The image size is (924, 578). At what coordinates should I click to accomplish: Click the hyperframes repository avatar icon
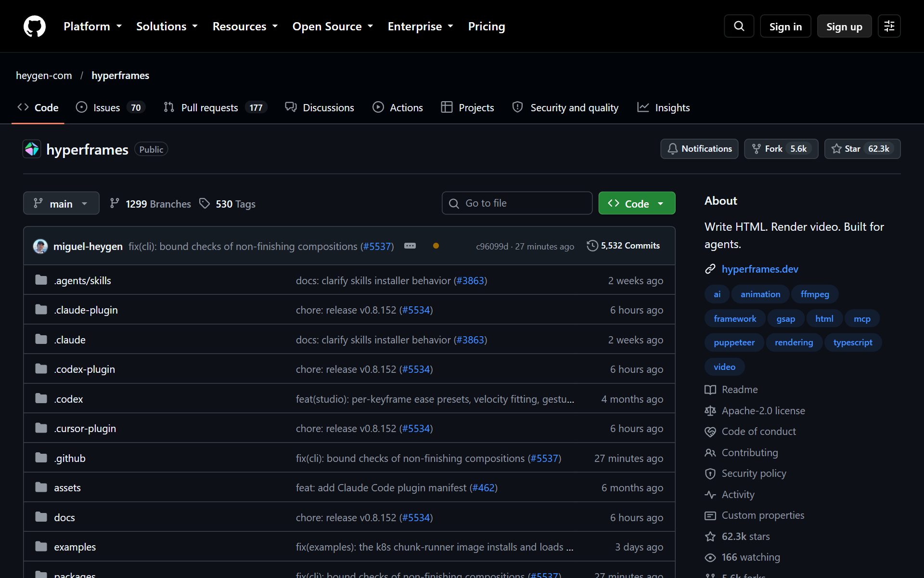(x=32, y=149)
